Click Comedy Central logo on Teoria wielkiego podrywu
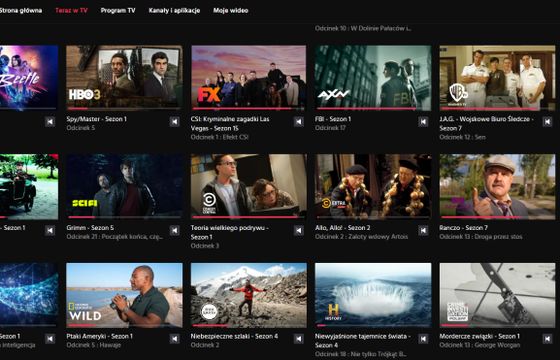The image size is (560, 360). pyautogui.click(x=209, y=204)
